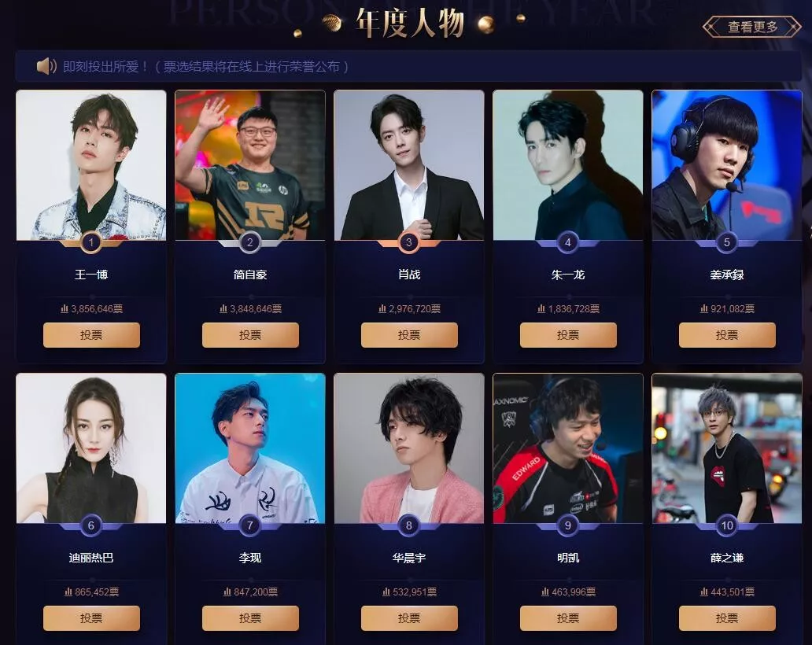
Task: Open 李现's photo thumbnail
Action: pos(250,448)
